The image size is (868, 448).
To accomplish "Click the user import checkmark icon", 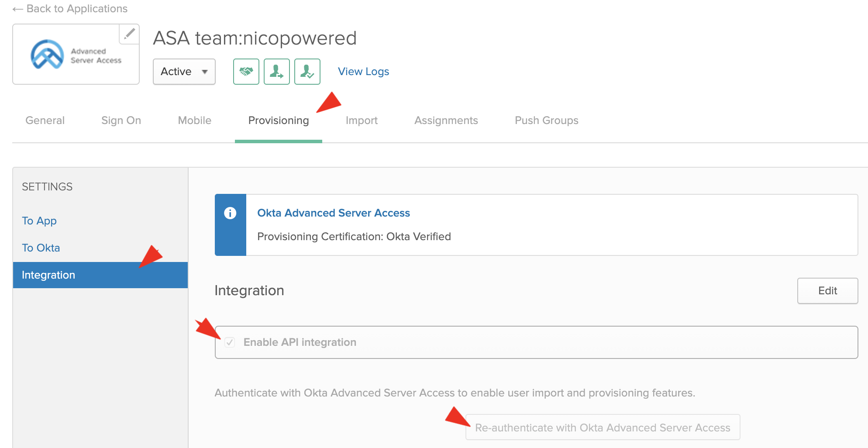I will point(307,72).
